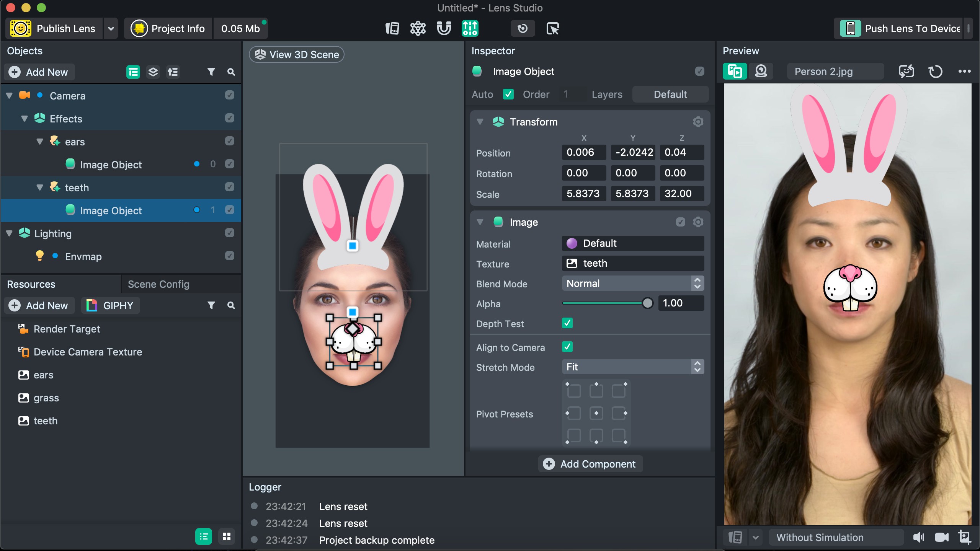The image size is (980, 551).
Task: Open the Blend Mode dropdown
Action: [x=632, y=282]
